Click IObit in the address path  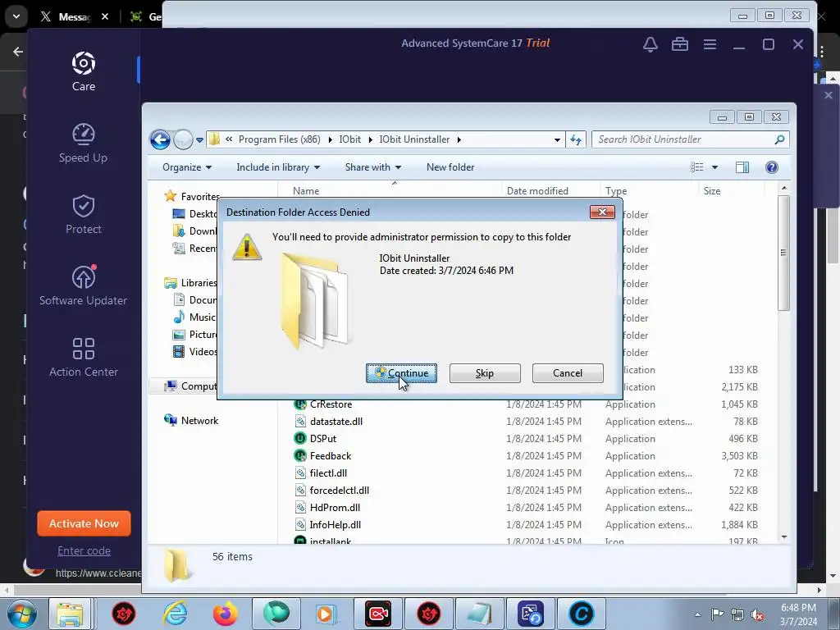tap(349, 139)
